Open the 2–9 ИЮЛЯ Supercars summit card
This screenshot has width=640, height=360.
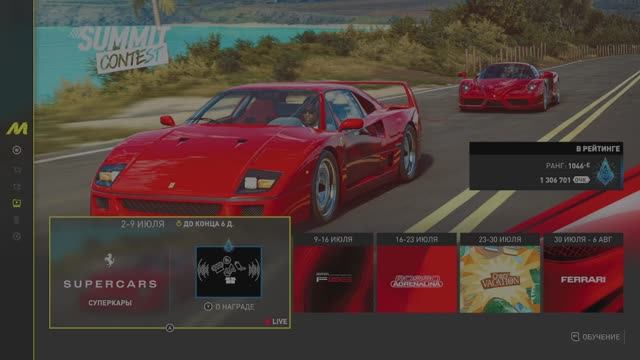(x=170, y=272)
